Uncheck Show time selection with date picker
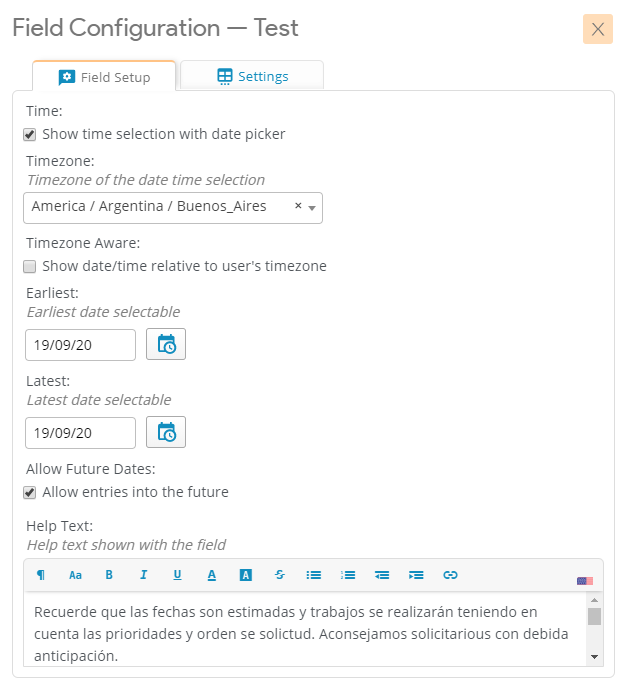 pos(30,134)
